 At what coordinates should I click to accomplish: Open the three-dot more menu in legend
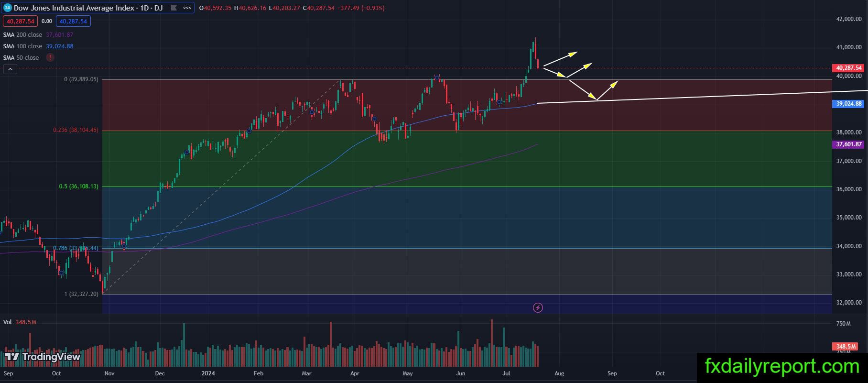187,8
